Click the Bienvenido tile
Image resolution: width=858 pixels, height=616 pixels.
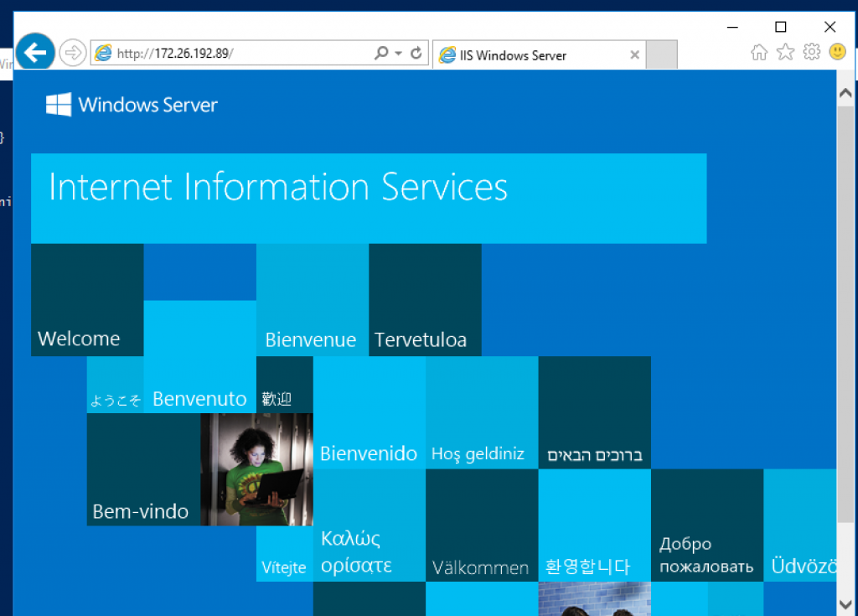coord(370,412)
